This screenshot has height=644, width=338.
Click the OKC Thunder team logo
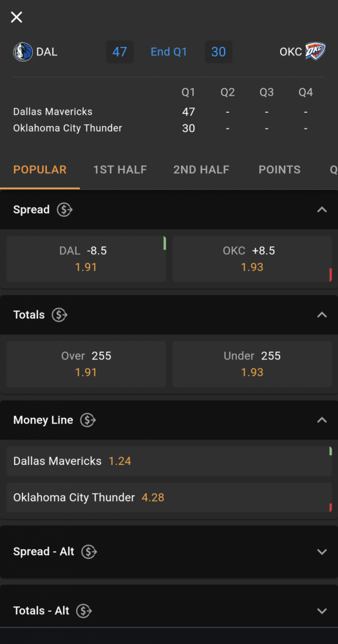point(315,52)
